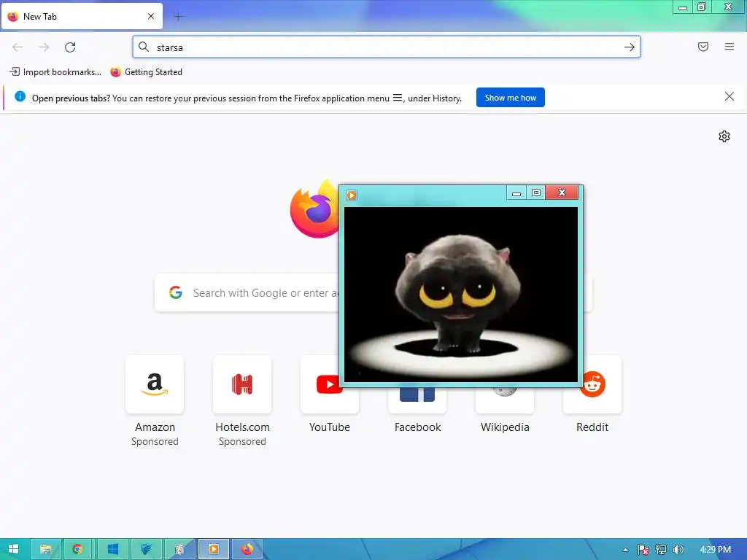
Task: Click the Facebook shortcut label
Action: (x=417, y=427)
